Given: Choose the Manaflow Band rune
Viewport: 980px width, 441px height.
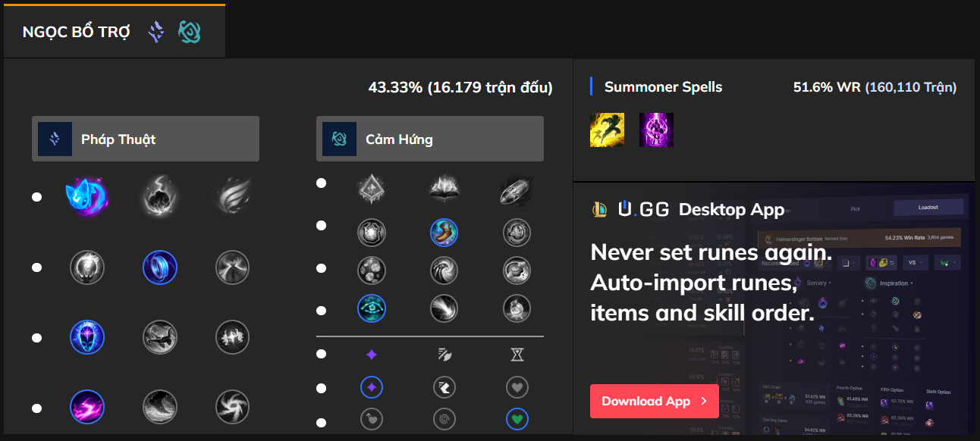Looking at the screenshot, I should [x=159, y=267].
